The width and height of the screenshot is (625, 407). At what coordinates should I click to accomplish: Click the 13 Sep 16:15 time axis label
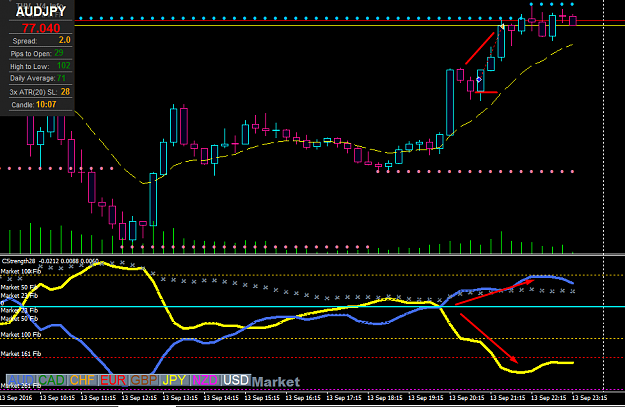pos(303,398)
